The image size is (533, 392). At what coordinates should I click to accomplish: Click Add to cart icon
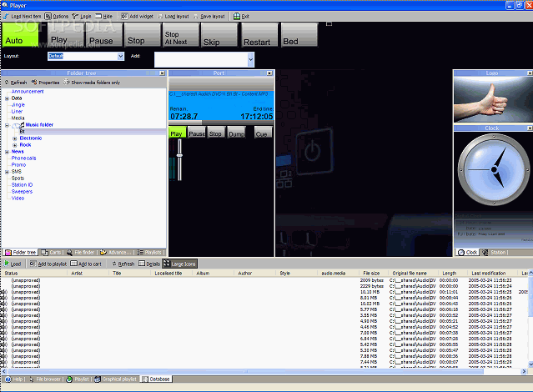click(73, 264)
